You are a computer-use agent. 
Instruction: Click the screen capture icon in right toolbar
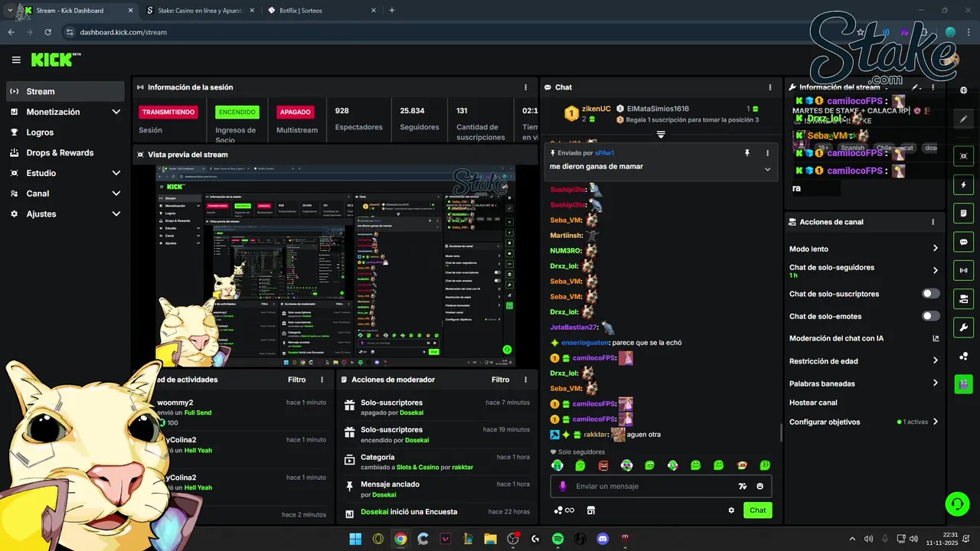click(x=963, y=156)
